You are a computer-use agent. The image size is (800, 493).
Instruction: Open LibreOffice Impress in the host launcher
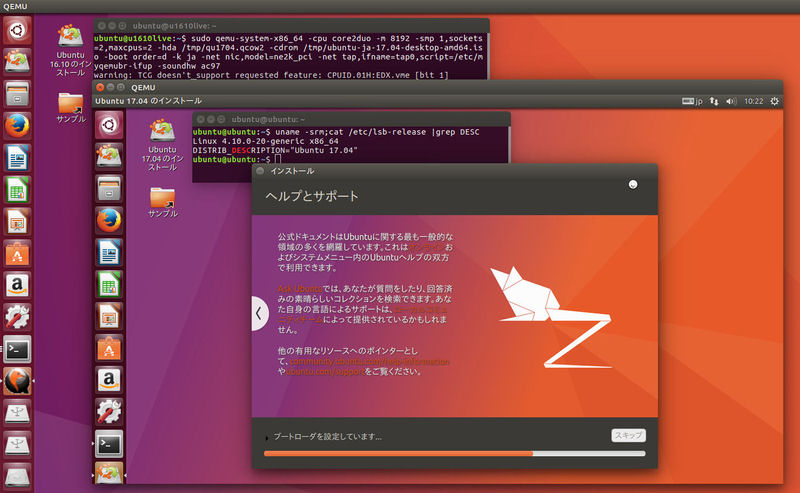pos(17,221)
